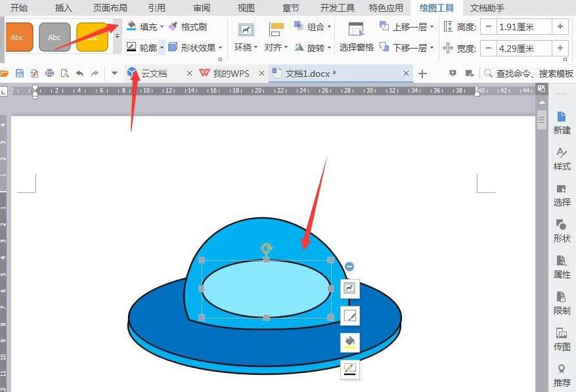Click the floating fill bucket icon beside shape
This screenshot has height=392, width=576.
pos(349,342)
